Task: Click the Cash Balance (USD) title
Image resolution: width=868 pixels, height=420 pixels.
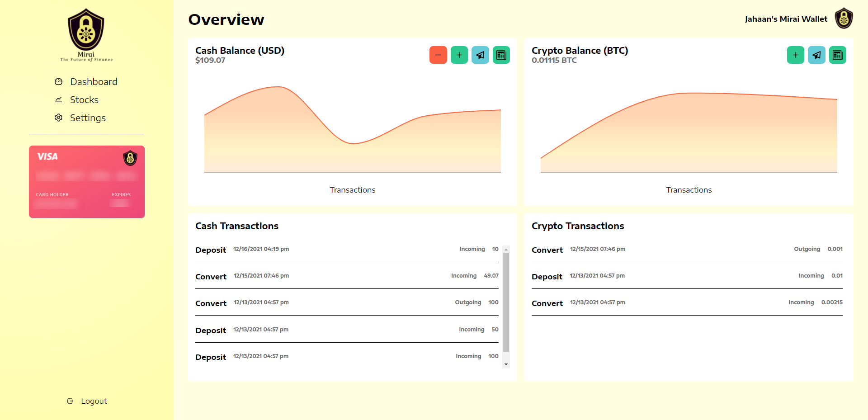Action: 240,51
